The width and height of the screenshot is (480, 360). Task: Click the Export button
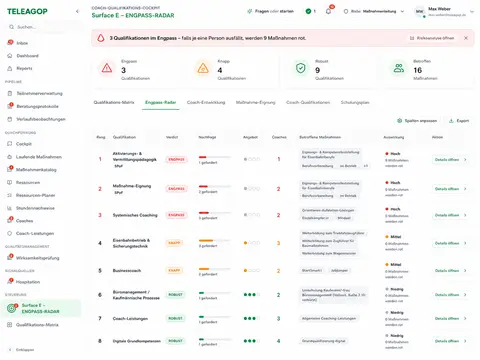click(x=459, y=121)
